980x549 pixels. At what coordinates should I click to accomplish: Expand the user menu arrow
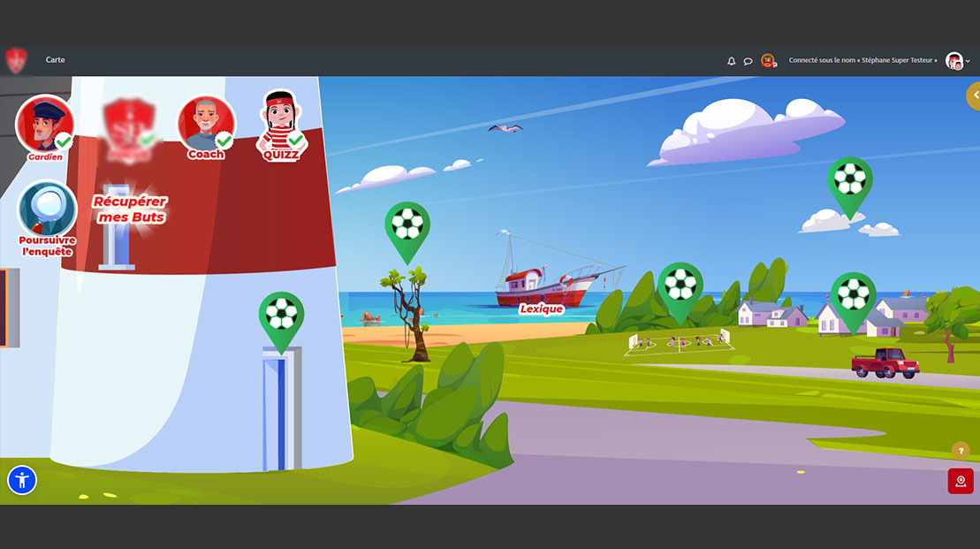point(969,61)
